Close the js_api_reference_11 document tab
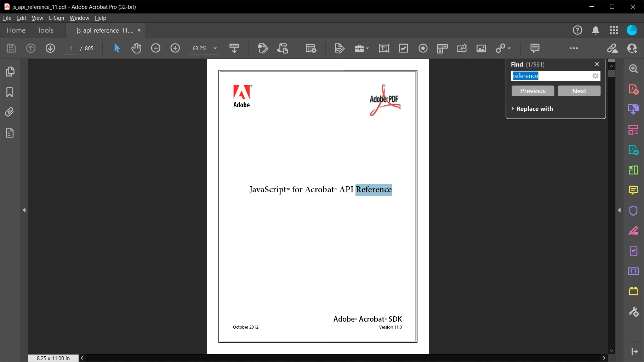The image size is (644, 362). [139, 30]
